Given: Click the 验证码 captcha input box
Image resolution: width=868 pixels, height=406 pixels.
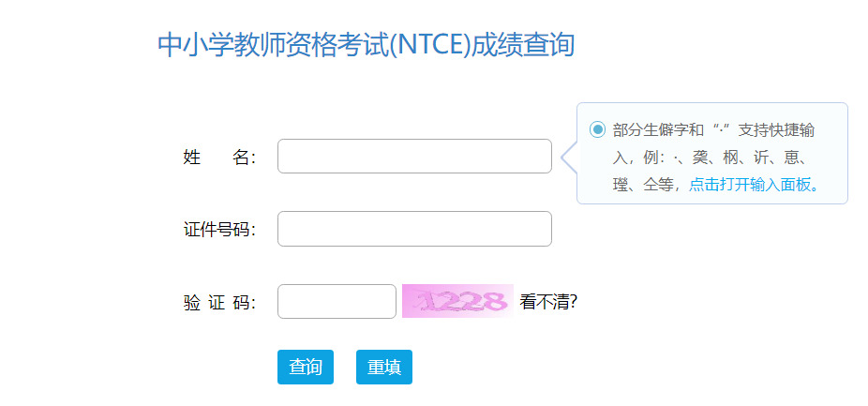Looking at the screenshot, I should pos(337,302).
